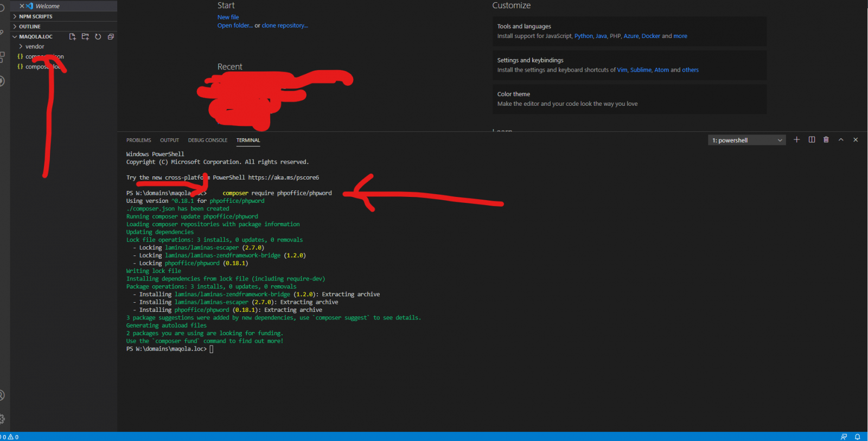Open the errors and warnings status indicator
This screenshot has width=868, height=441.
click(x=10, y=437)
